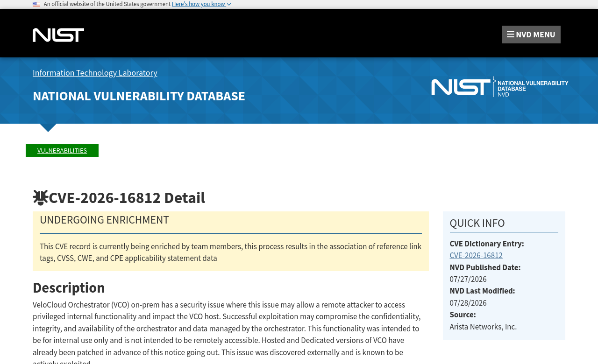This screenshot has width=598, height=364.
Task: Expand "Here's how you know"
Action: 201,4
